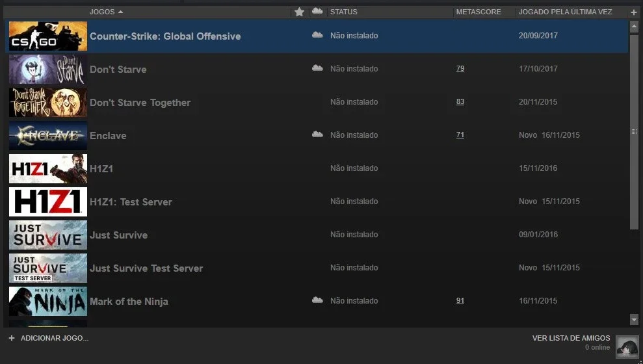Sort by the METASCORE column header
Screen dimensions: 643x364
click(x=479, y=12)
